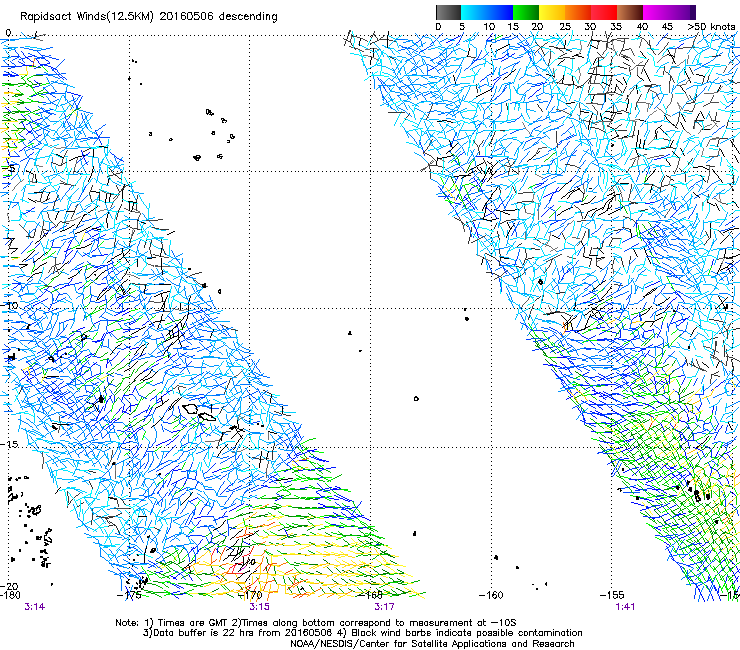Click the '>50 knots' legend label
Viewport: 740px width, 650px height.
(711, 26)
